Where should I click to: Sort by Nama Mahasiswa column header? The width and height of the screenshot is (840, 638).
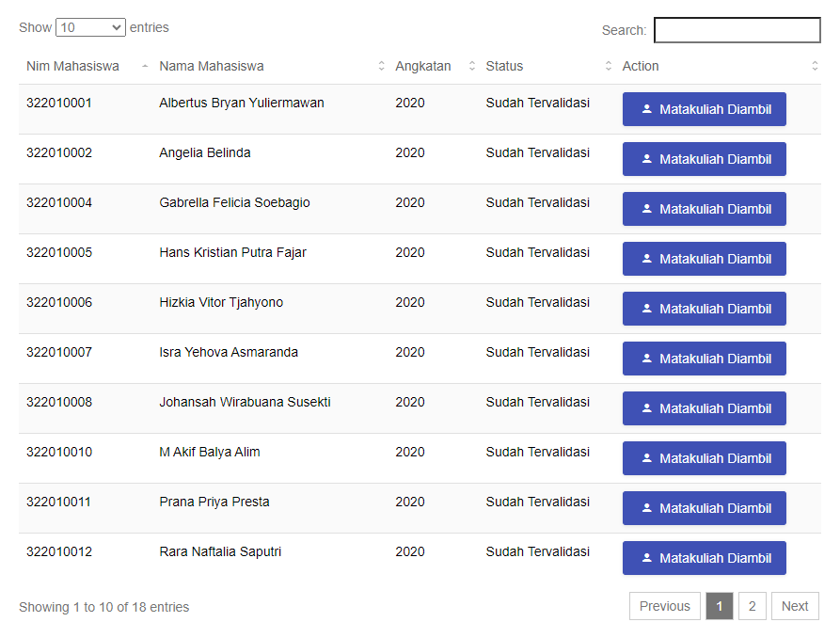[x=270, y=66]
